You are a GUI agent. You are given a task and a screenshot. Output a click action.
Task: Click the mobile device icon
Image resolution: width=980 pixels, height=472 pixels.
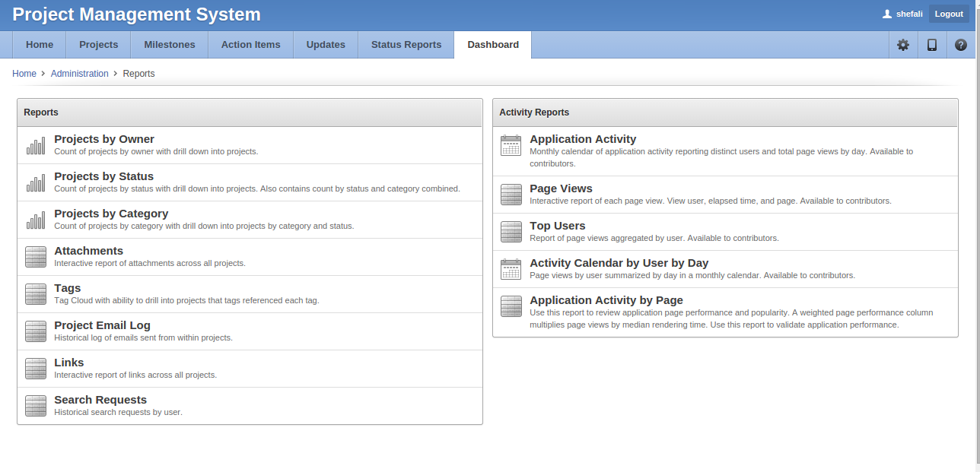point(932,45)
